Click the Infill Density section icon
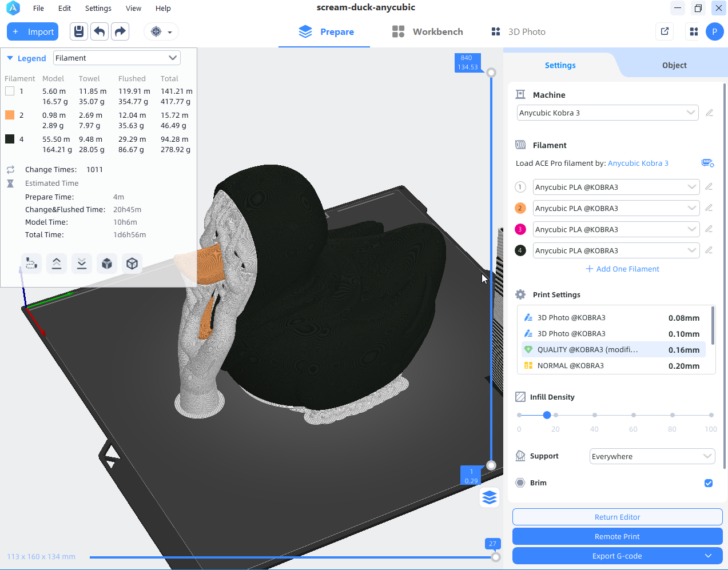The height and width of the screenshot is (570, 728). pos(520,397)
